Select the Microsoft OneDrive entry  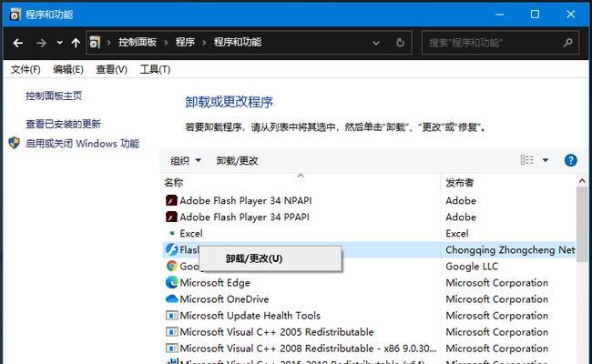pos(224,299)
